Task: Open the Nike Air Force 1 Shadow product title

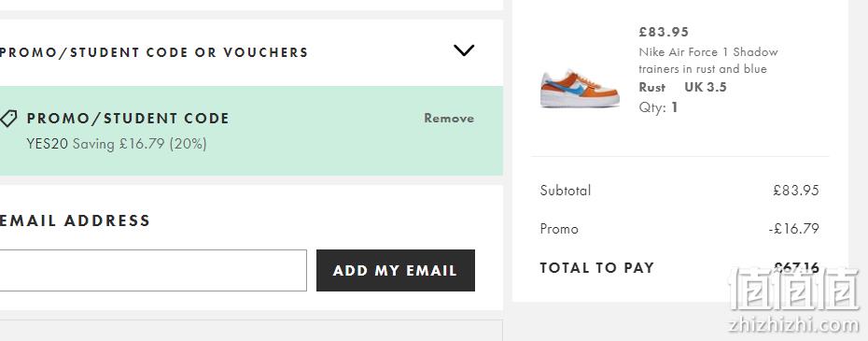Action: [x=708, y=61]
